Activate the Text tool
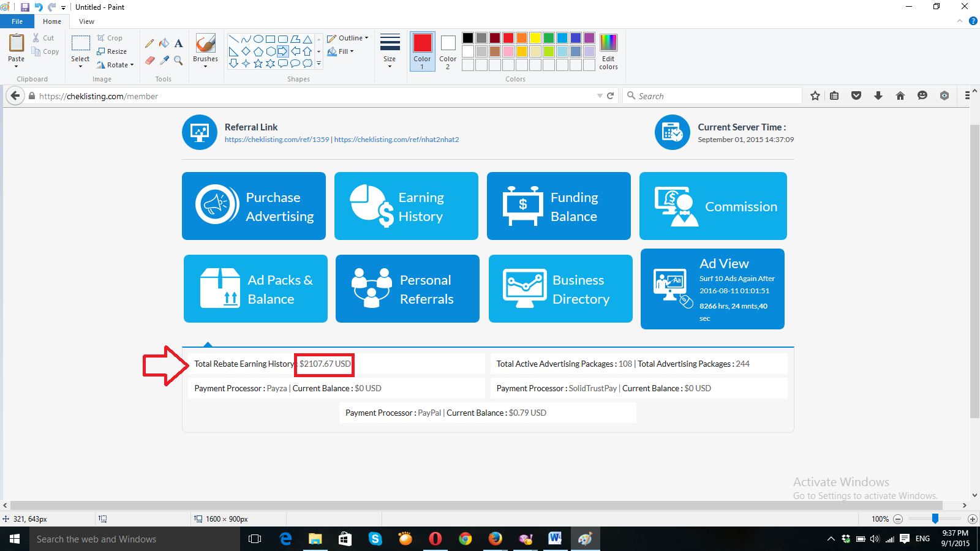The width and height of the screenshot is (980, 551). coord(179,43)
